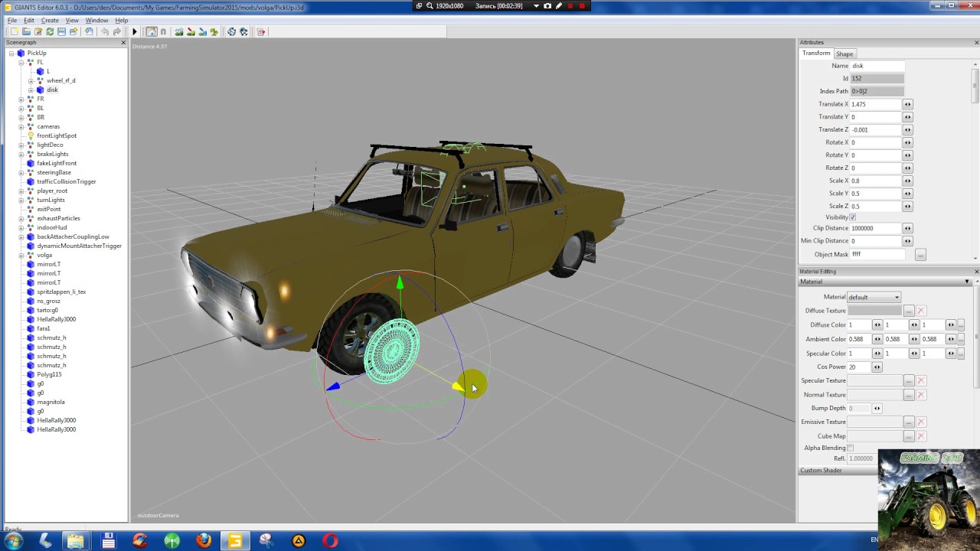Open the Object Mask editor button
The width and height of the screenshot is (980, 551).
pyautogui.click(x=920, y=255)
